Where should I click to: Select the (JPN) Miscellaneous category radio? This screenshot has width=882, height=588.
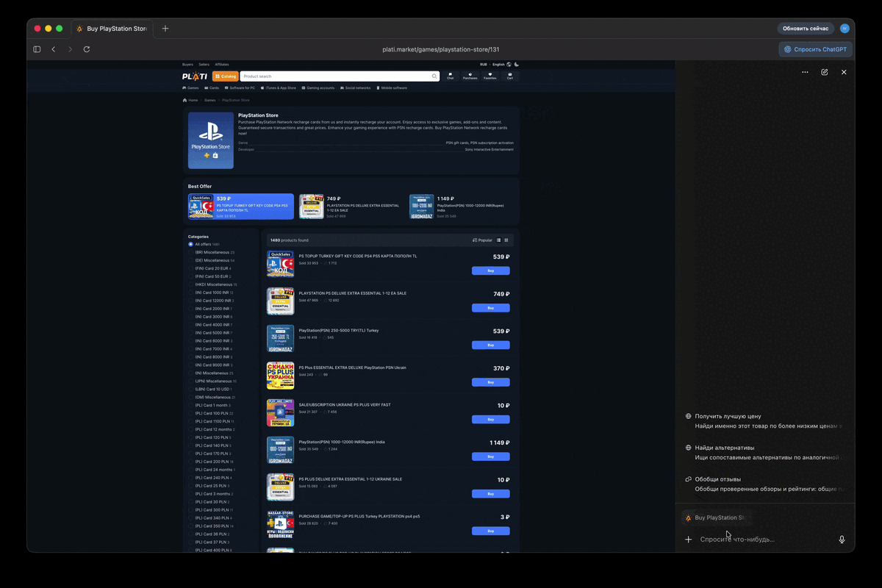pos(191,381)
